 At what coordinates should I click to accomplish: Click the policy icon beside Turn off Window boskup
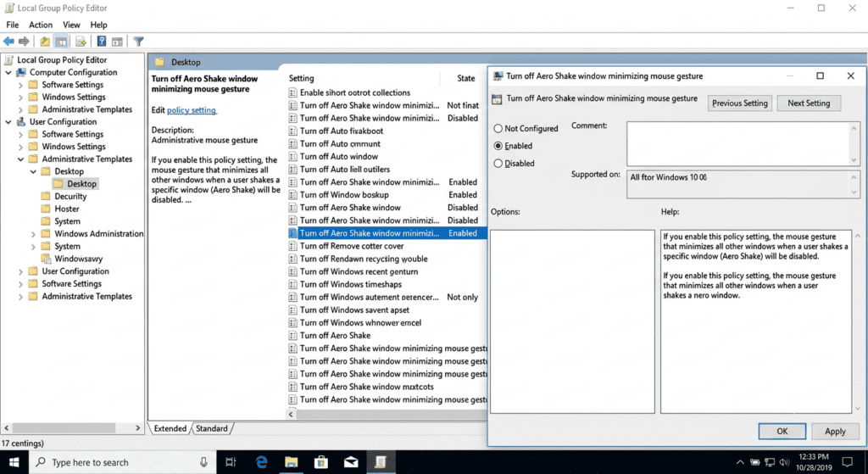(x=292, y=194)
